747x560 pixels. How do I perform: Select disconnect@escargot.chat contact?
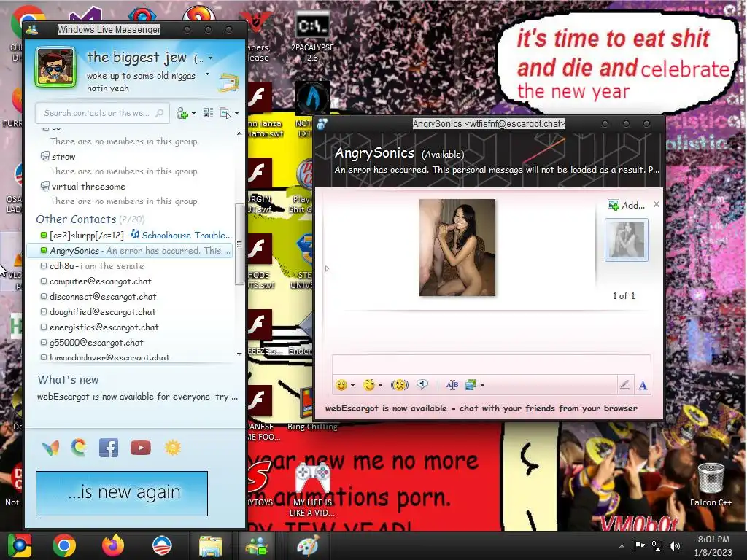[130, 296]
